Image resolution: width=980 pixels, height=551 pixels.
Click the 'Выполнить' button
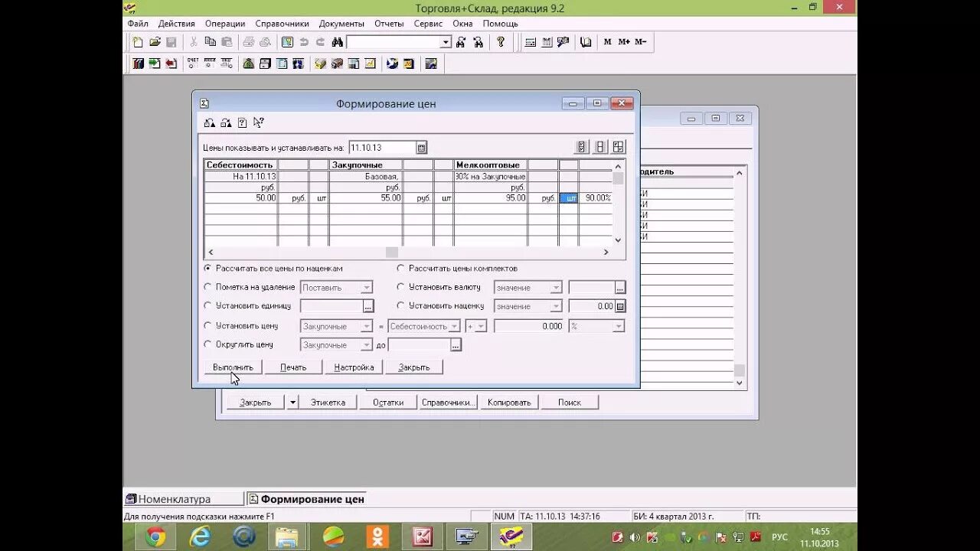[233, 367]
